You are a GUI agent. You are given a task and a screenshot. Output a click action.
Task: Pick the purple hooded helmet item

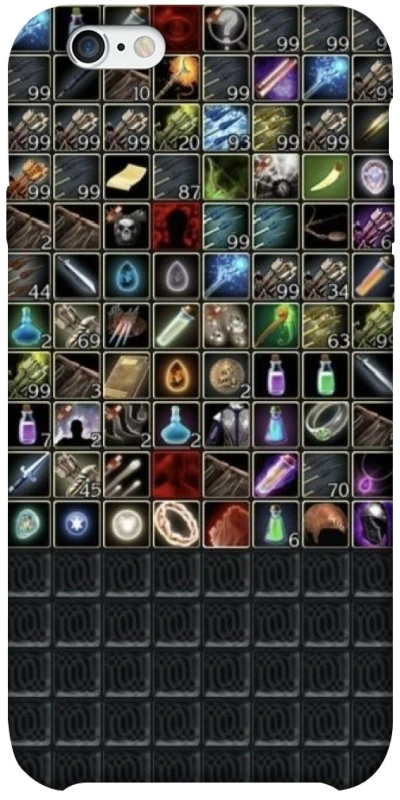[x=373, y=523]
